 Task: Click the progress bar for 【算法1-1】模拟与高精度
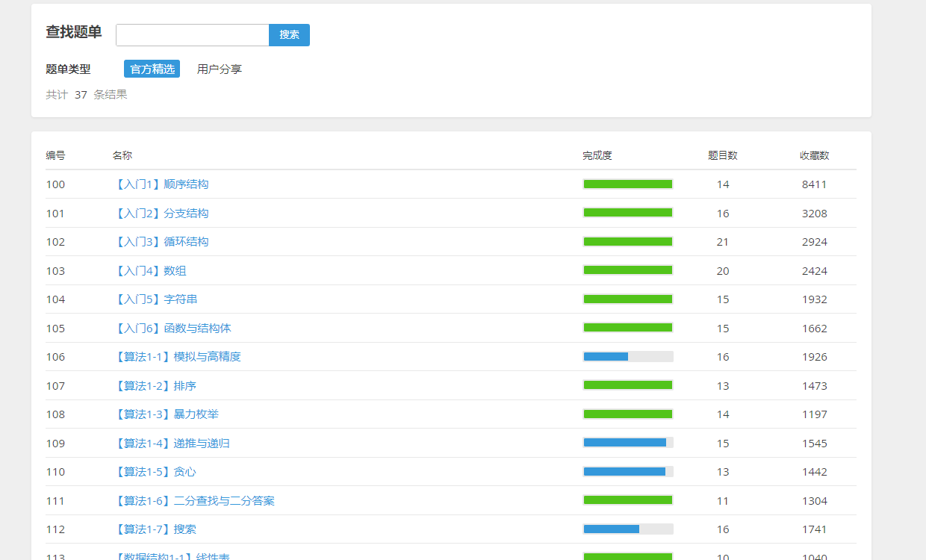coord(628,357)
